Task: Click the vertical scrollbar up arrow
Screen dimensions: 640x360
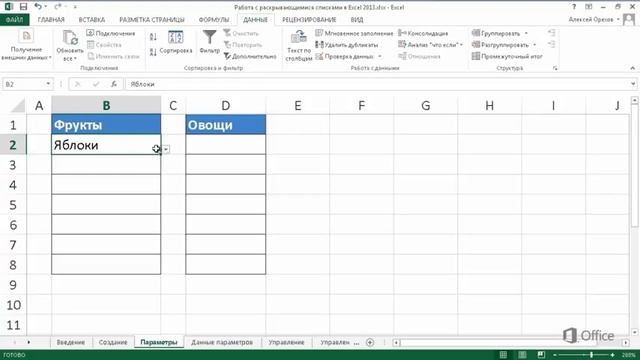Action: point(634,100)
